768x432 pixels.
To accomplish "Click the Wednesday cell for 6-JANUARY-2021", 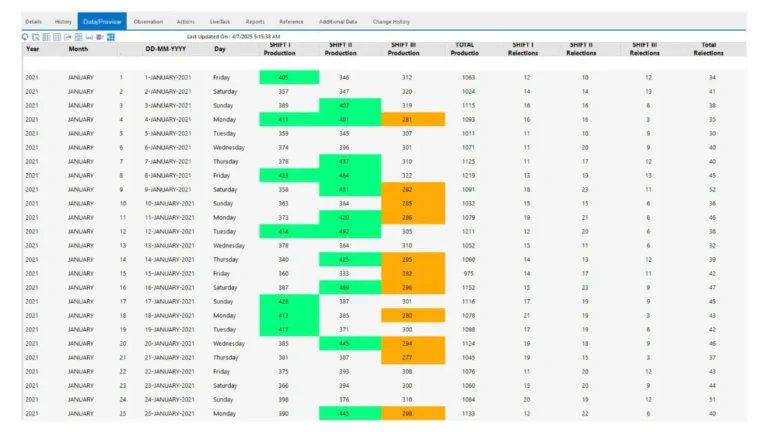I will click(x=229, y=147).
